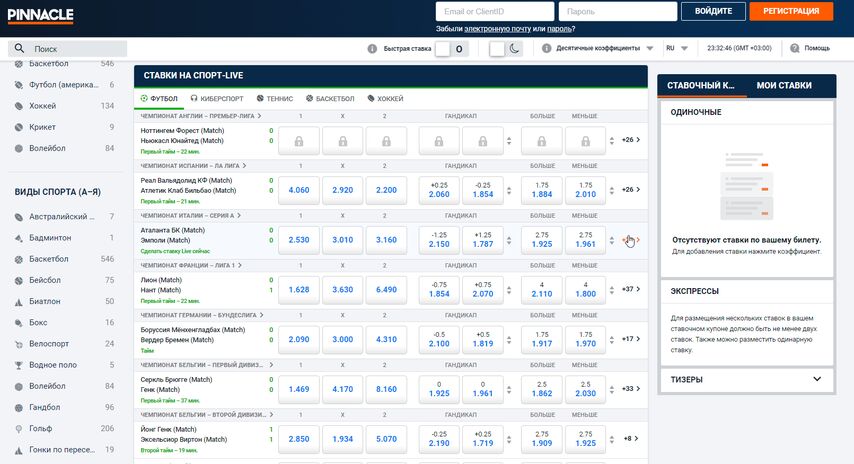Click the locked Больше odds for Ноттингем Форест
The image size is (854, 464).
coord(541,141)
